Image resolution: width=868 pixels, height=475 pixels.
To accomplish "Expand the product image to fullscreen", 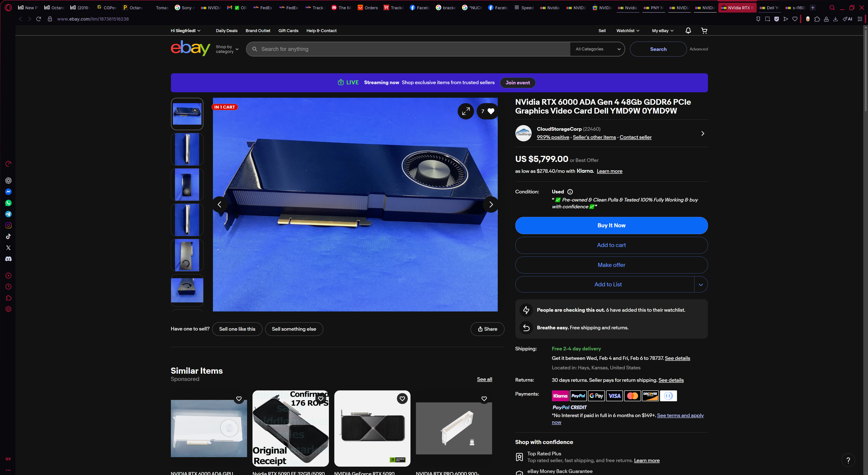I will [466, 111].
